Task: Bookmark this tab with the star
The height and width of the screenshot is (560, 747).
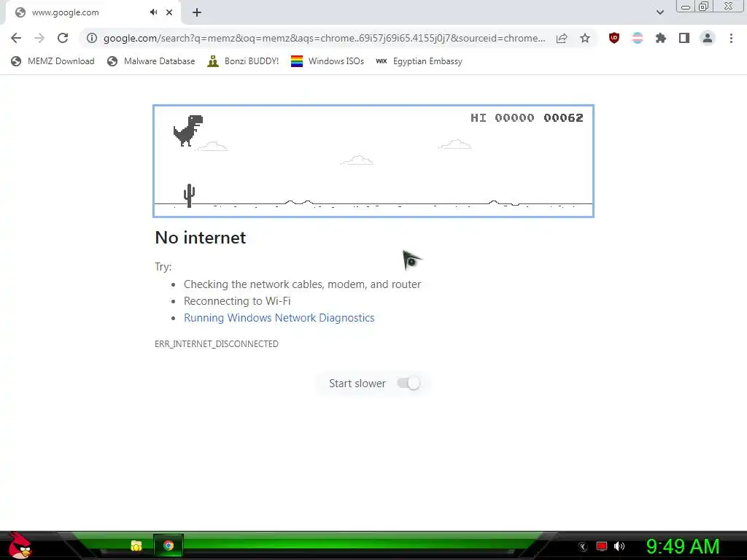Action: pyautogui.click(x=585, y=38)
